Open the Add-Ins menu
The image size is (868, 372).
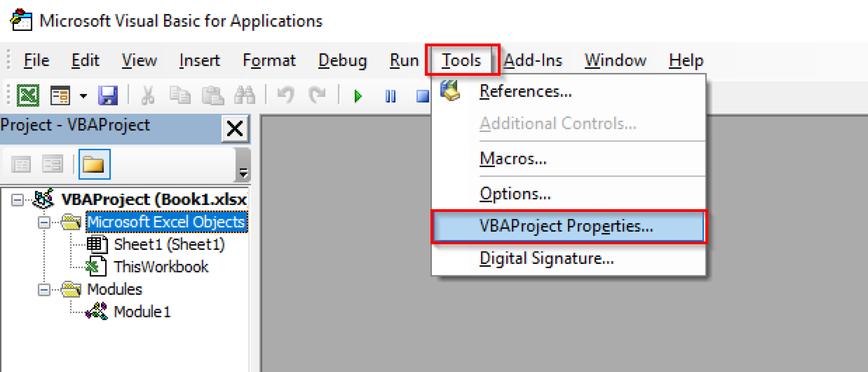534,60
